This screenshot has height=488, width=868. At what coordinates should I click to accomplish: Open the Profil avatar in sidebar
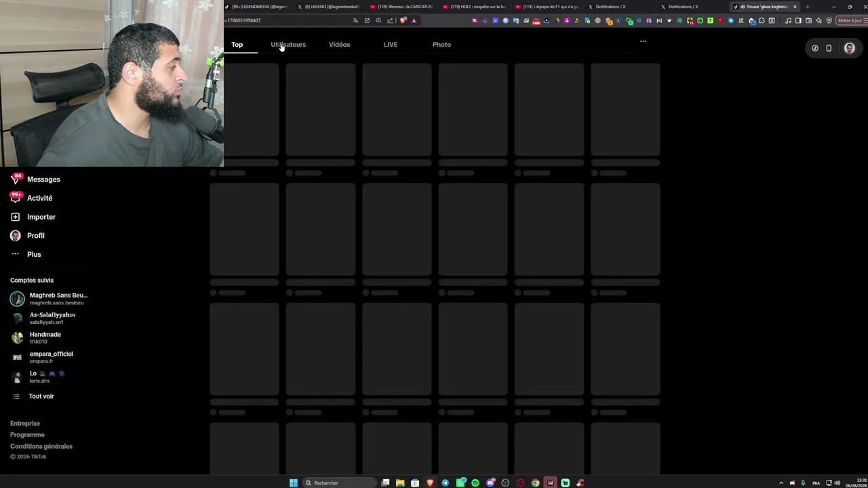click(x=16, y=236)
